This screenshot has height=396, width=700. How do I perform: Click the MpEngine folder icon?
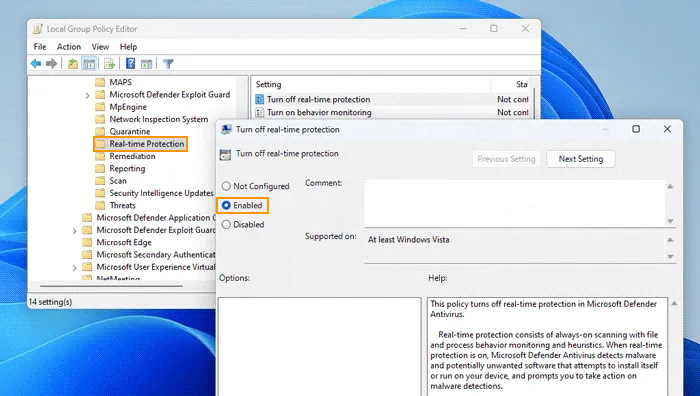[x=100, y=107]
